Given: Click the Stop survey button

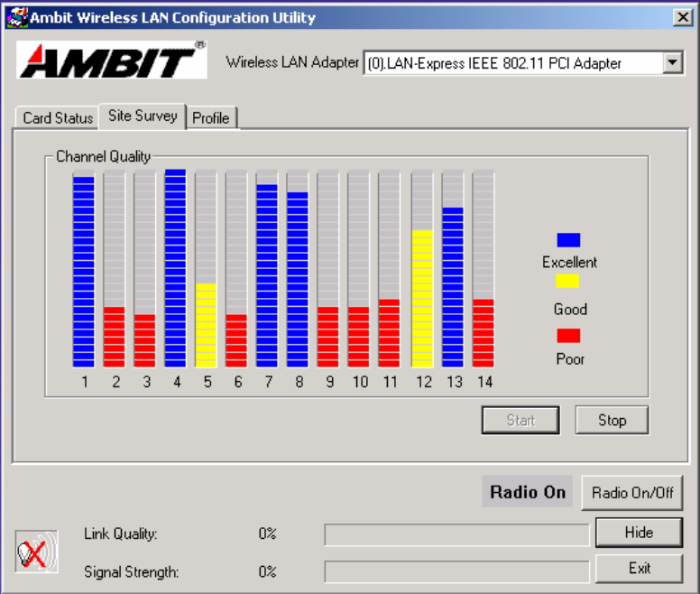Looking at the screenshot, I should [612, 420].
